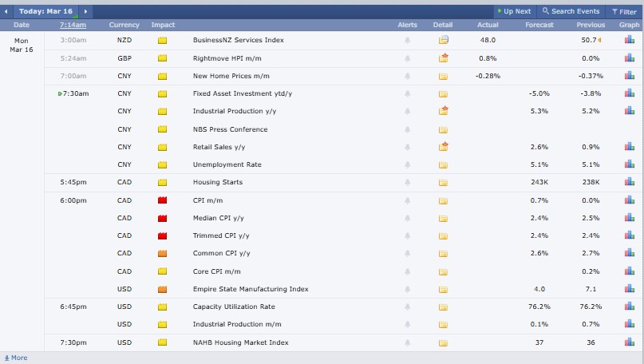
Task: Open detail folder for Industrial Production y/y
Action: [x=443, y=111]
